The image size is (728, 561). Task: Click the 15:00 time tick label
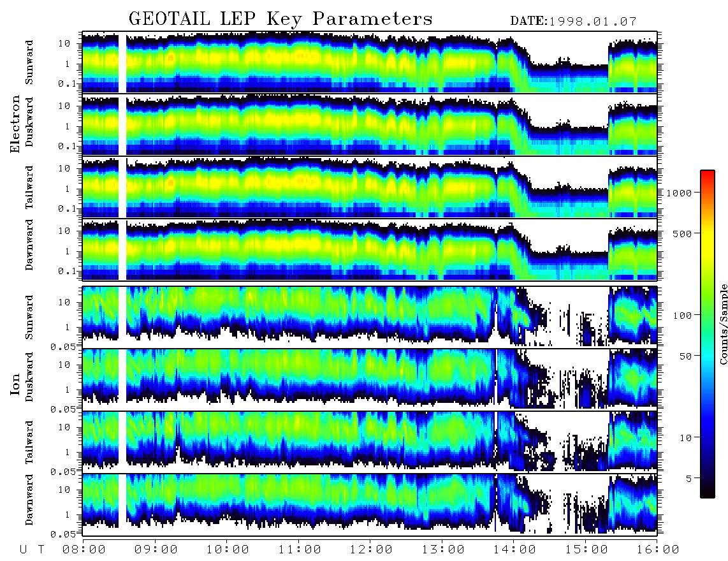coord(586,550)
